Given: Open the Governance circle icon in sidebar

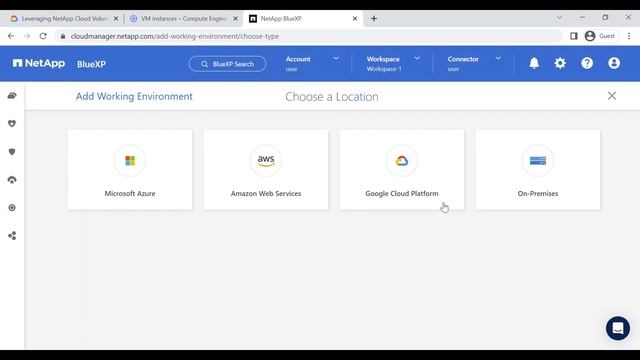Looking at the screenshot, I should 12,208.
